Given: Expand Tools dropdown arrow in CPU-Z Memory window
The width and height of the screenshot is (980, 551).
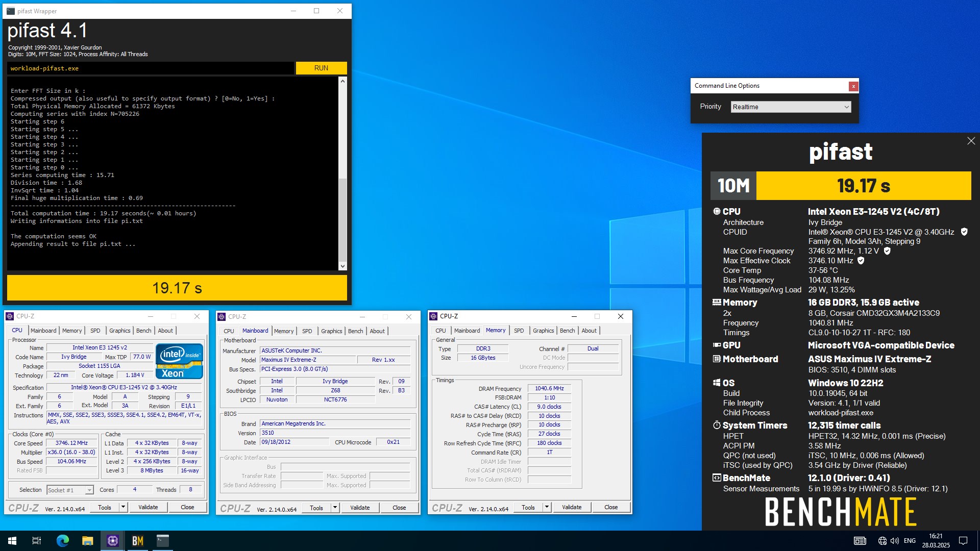Looking at the screenshot, I should (547, 507).
